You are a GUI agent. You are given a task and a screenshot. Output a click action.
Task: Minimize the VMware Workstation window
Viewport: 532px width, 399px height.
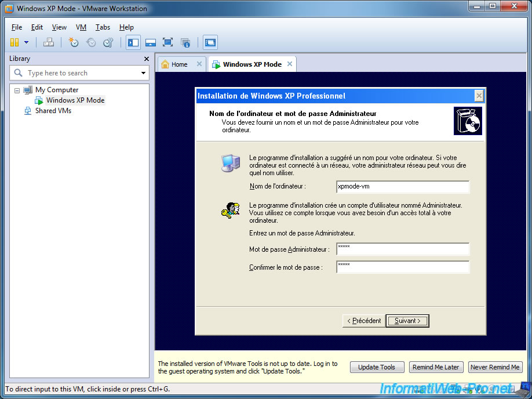pos(477,6)
